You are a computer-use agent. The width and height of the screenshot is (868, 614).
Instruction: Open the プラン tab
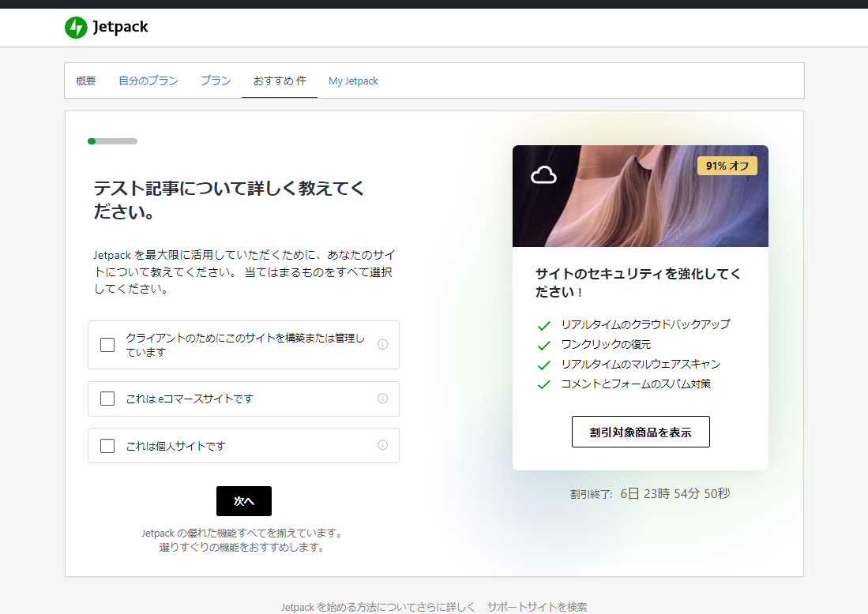pos(216,80)
